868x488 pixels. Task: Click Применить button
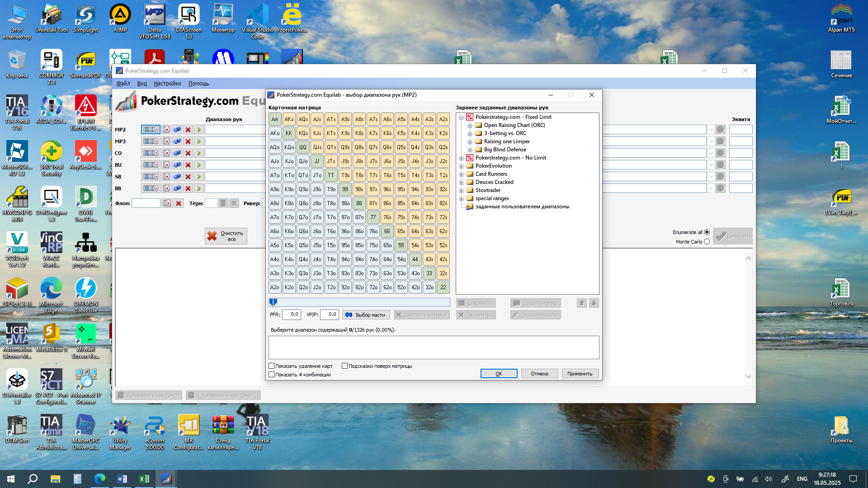coord(580,374)
